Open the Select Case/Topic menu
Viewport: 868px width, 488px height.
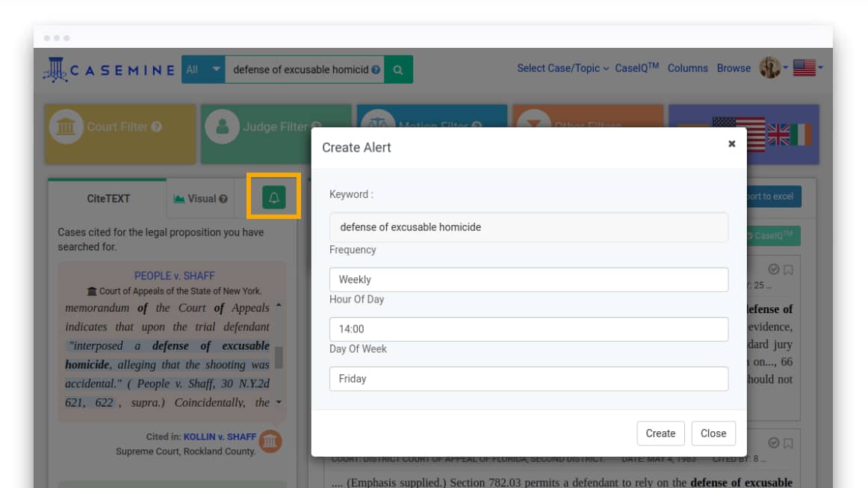tap(562, 68)
